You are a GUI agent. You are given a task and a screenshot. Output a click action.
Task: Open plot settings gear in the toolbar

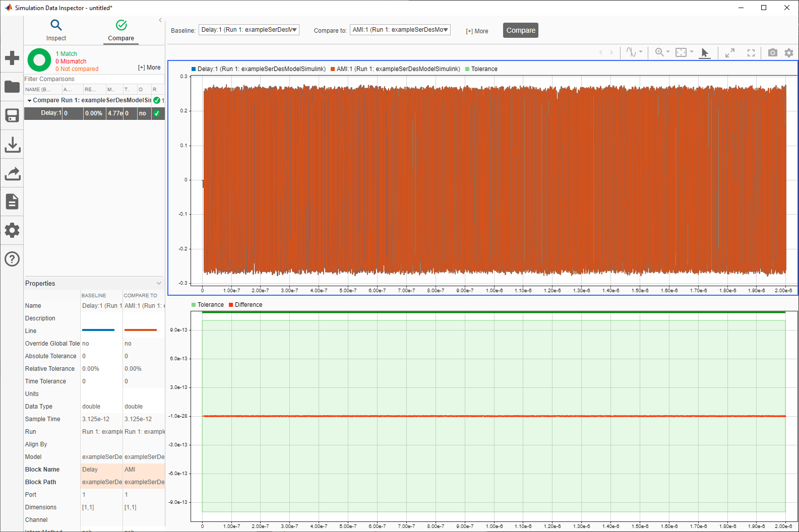789,52
